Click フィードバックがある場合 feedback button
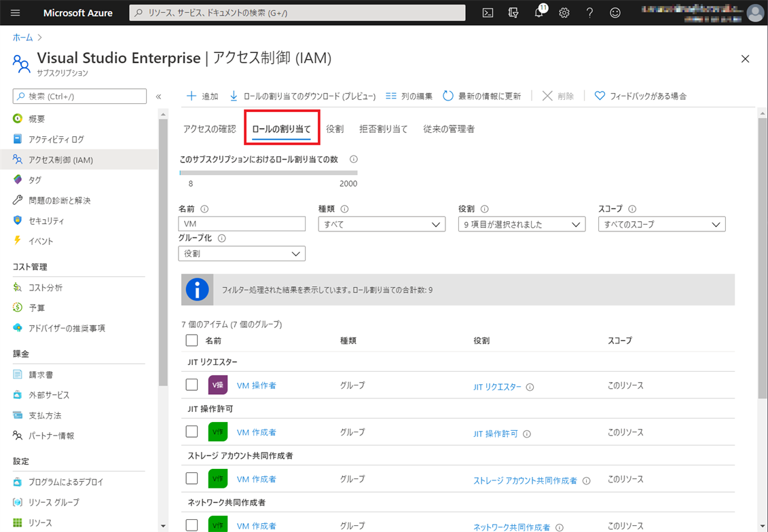 [x=640, y=96]
